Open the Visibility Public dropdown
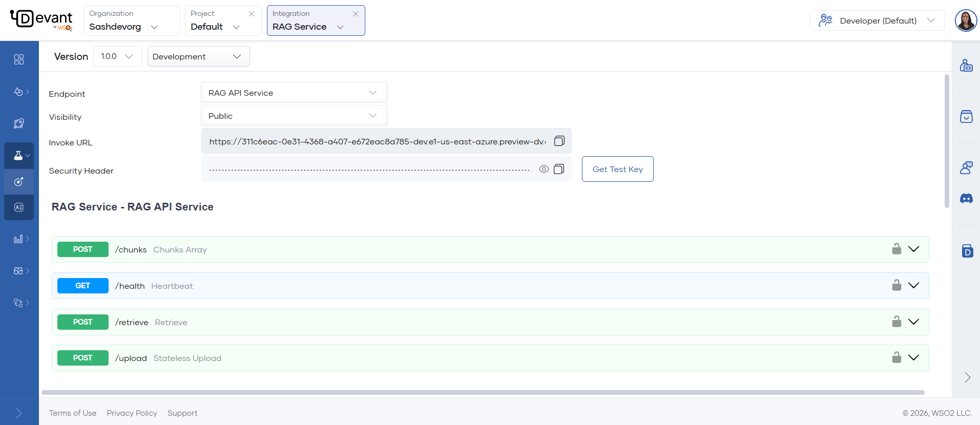This screenshot has height=425, width=980. (x=294, y=116)
